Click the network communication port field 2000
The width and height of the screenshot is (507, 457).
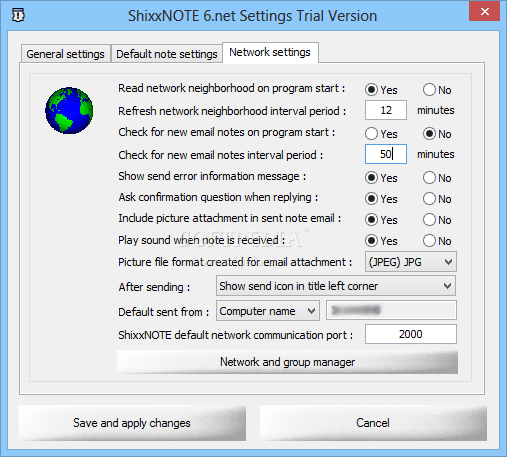click(411, 334)
